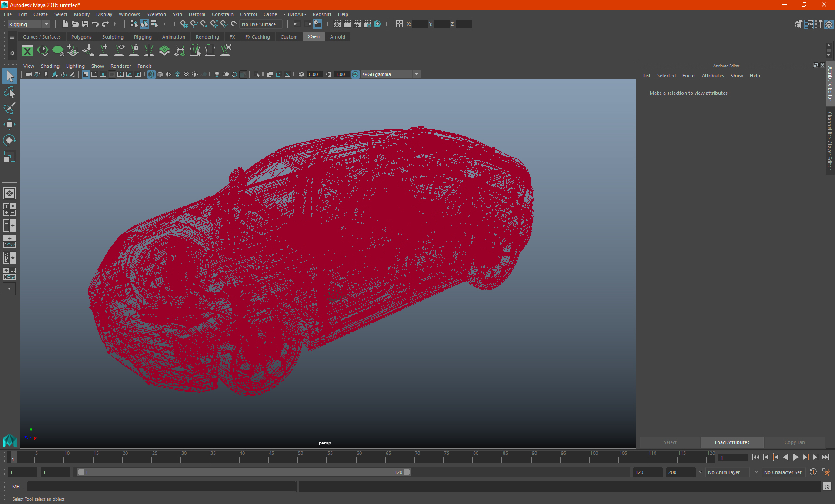Screen dimensions: 835x504
Task: Expand the Rendering menu
Action: pyautogui.click(x=207, y=37)
